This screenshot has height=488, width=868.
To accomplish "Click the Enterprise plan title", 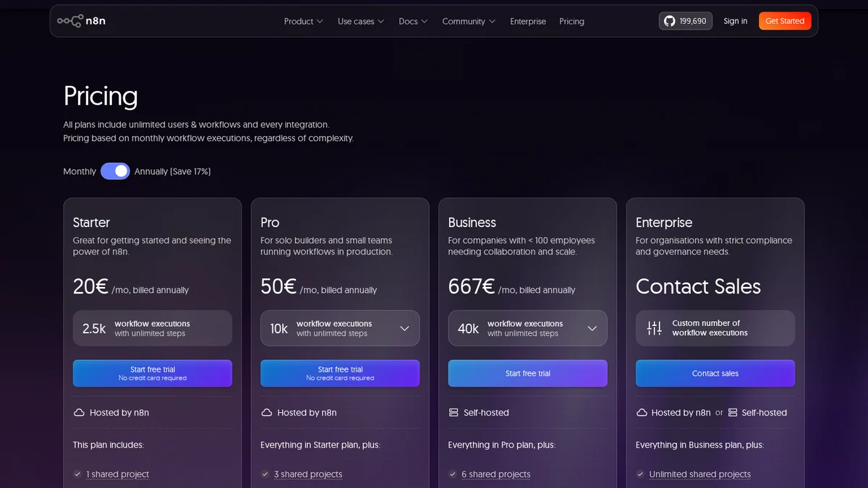I will [664, 223].
